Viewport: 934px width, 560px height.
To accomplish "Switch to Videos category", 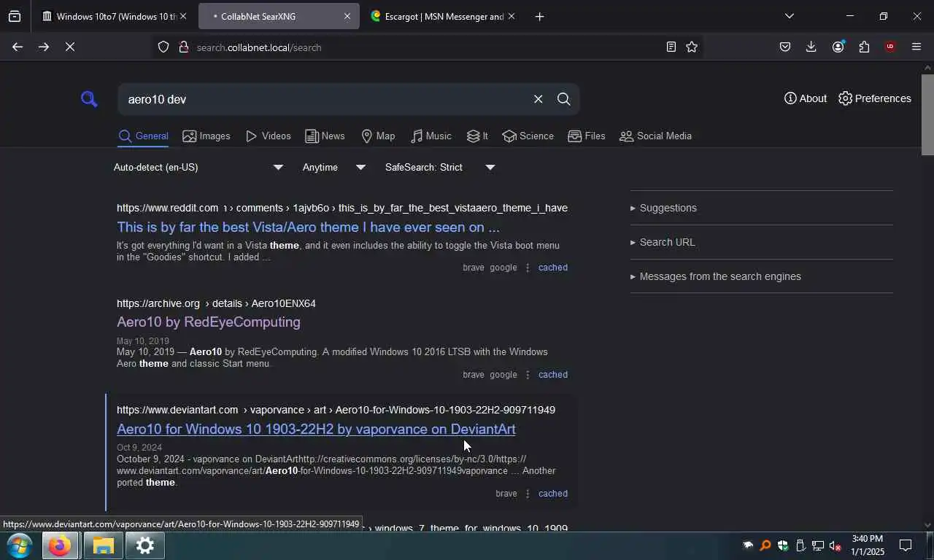I will coord(268,136).
